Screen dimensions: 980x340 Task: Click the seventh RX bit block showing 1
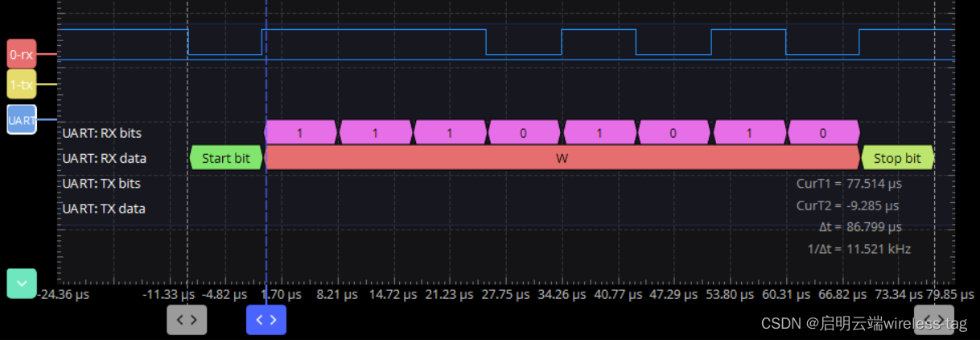(x=749, y=133)
